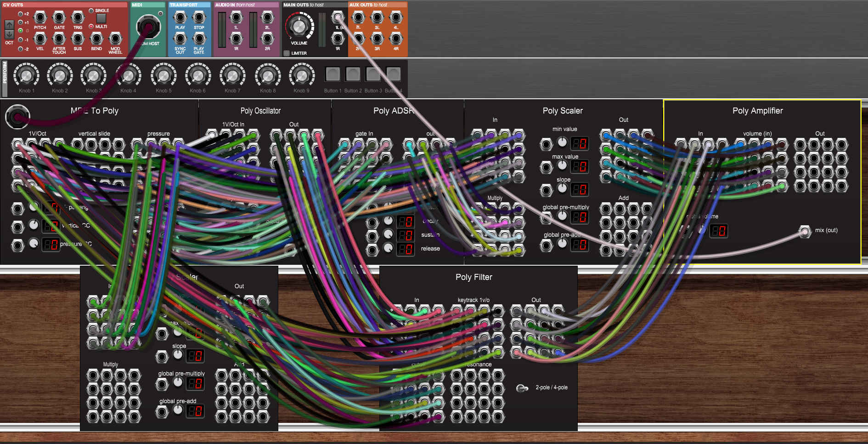Click the SUS jack in CV Outs

tap(78, 39)
